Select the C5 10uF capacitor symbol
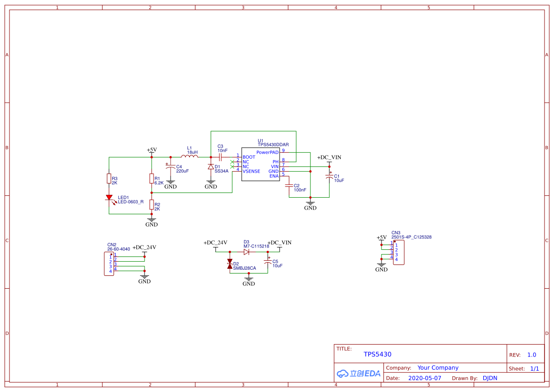Image resolution: width=554 pixels, height=392 pixels. pyautogui.click(x=268, y=262)
